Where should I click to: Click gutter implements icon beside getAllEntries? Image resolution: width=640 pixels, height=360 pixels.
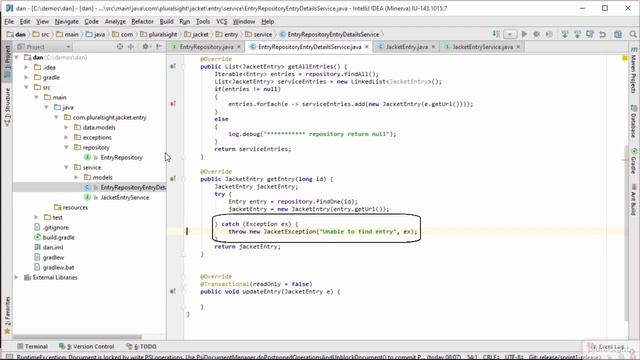tap(173, 66)
